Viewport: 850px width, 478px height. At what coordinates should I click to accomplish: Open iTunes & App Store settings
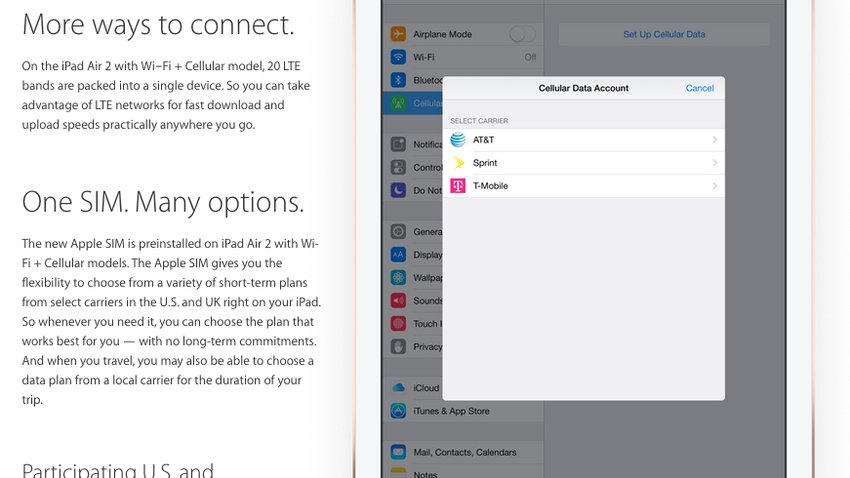click(x=463, y=411)
